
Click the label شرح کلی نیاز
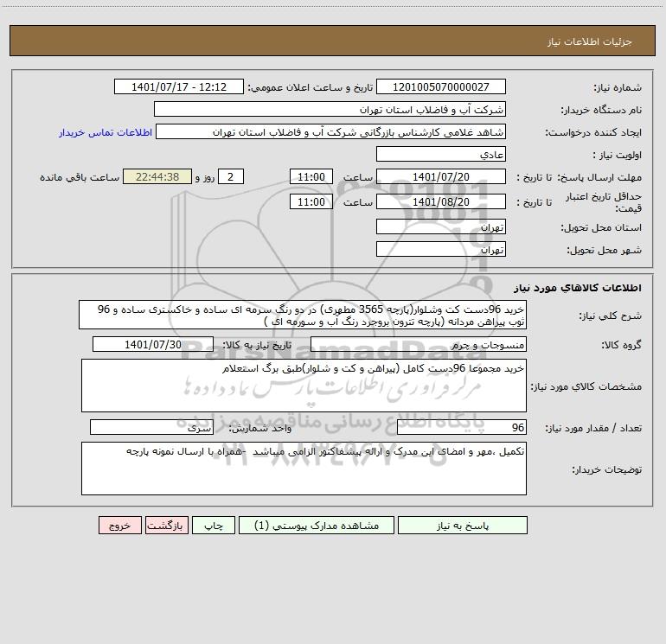pyautogui.click(x=611, y=316)
